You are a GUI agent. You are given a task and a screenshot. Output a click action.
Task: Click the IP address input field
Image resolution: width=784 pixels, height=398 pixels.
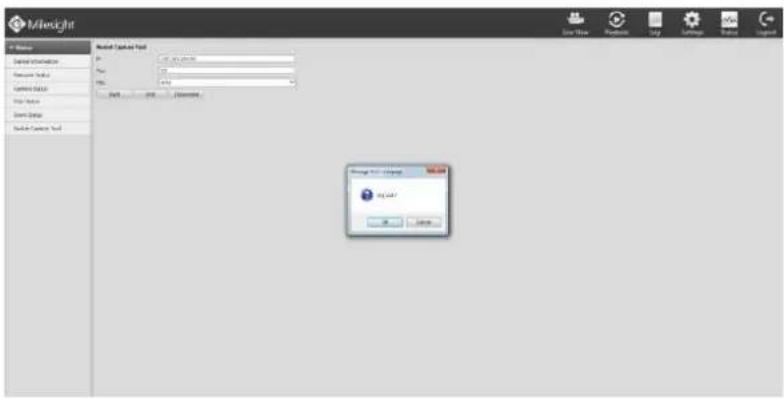click(226, 59)
